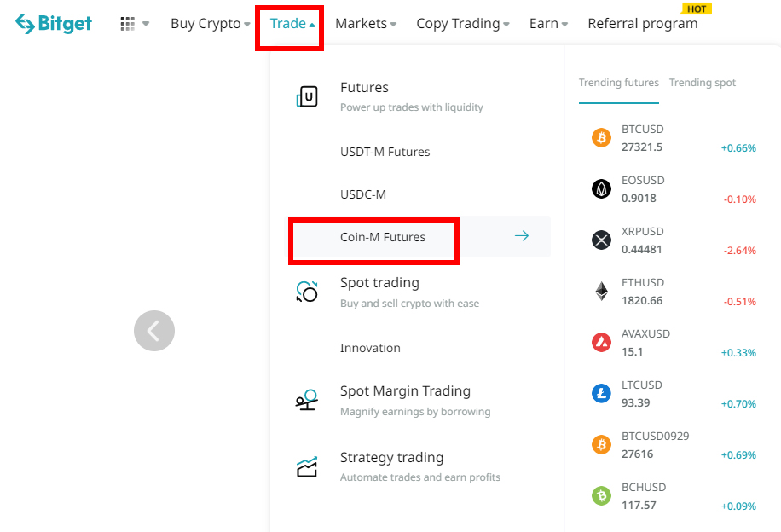Screen dimensions: 781x532
Task: Select the Innovation zone
Action: tap(370, 348)
